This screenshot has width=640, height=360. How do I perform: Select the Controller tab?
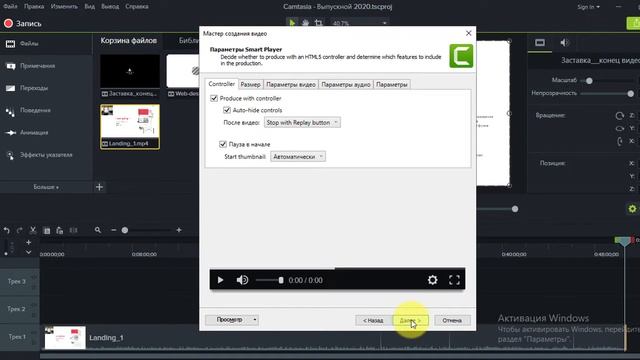coord(222,84)
